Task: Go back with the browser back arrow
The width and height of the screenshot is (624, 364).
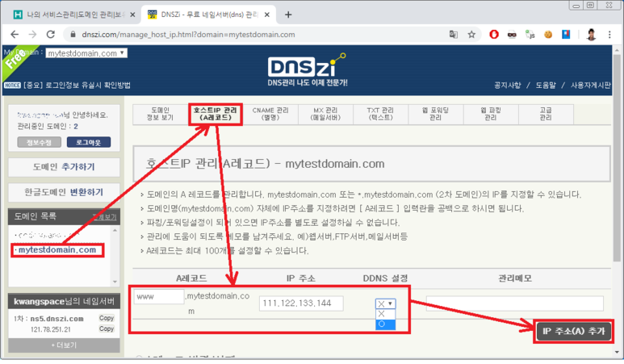Action: (x=15, y=35)
